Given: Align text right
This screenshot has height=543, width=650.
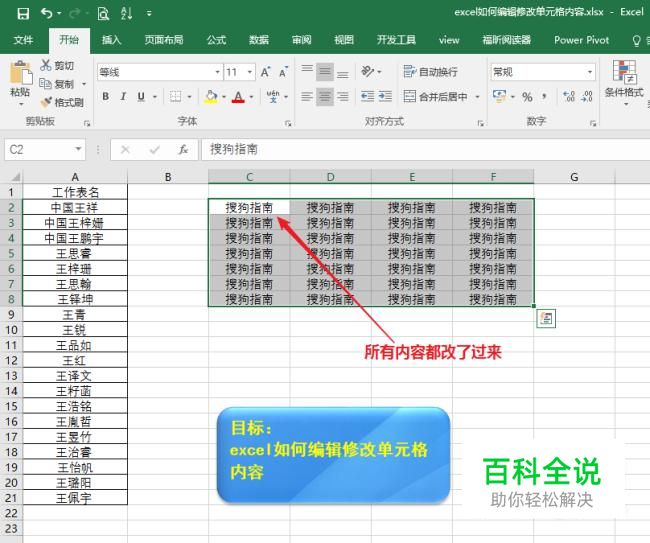Looking at the screenshot, I should coord(342,97).
